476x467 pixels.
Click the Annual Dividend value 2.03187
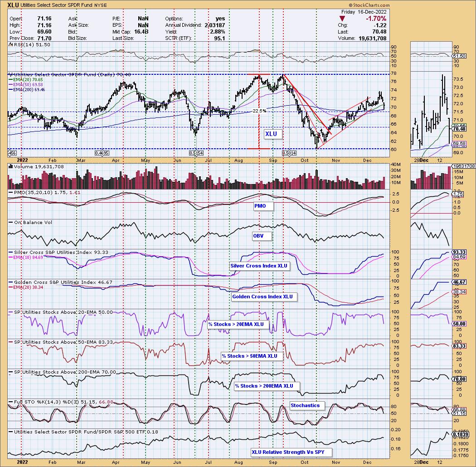tap(214, 25)
